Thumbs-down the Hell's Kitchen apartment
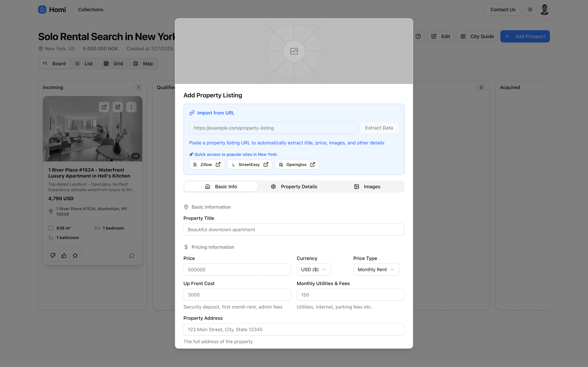The height and width of the screenshot is (367, 588). (x=53, y=255)
